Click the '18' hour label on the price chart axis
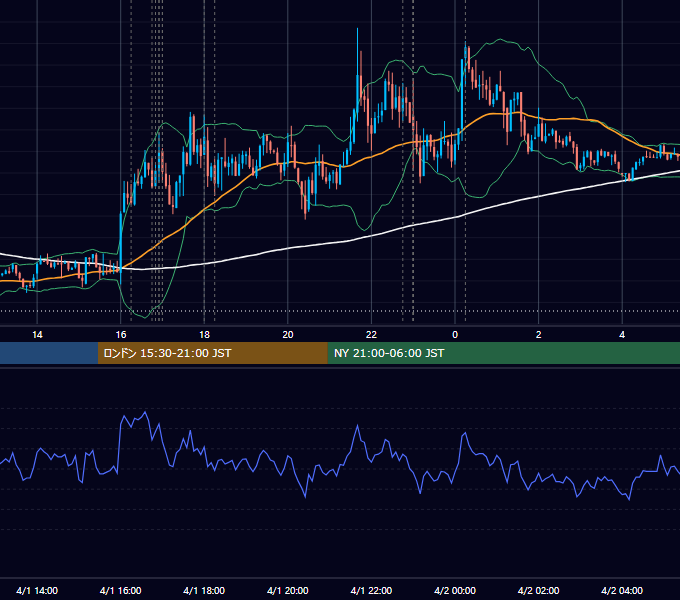The image size is (680, 600). pos(204,335)
